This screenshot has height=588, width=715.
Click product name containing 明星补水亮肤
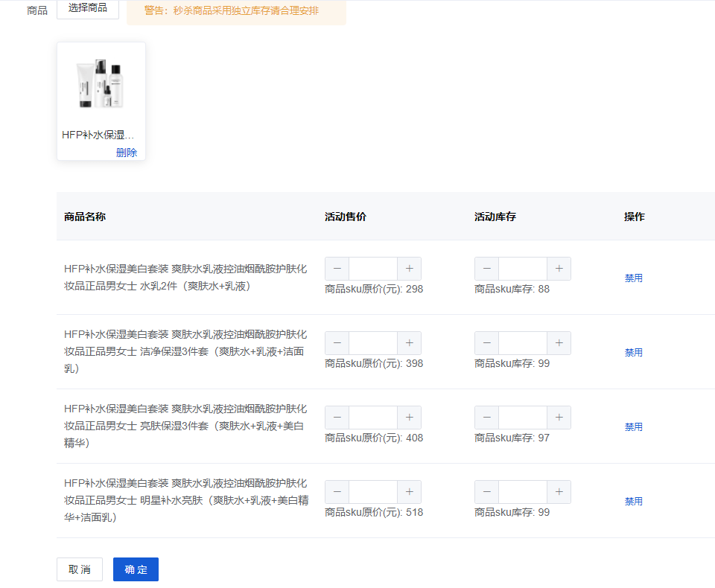pyautogui.click(x=186, y=500)
